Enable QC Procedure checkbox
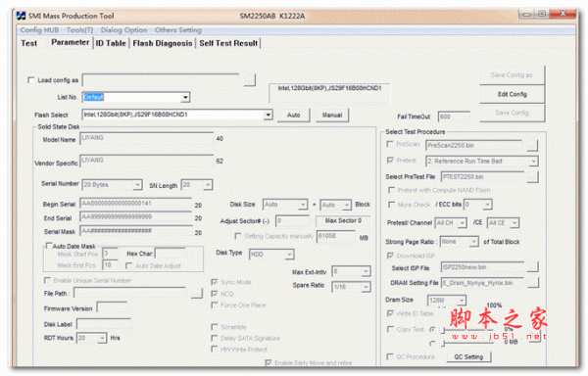This screenshot has height=376, width=588. 390,356
